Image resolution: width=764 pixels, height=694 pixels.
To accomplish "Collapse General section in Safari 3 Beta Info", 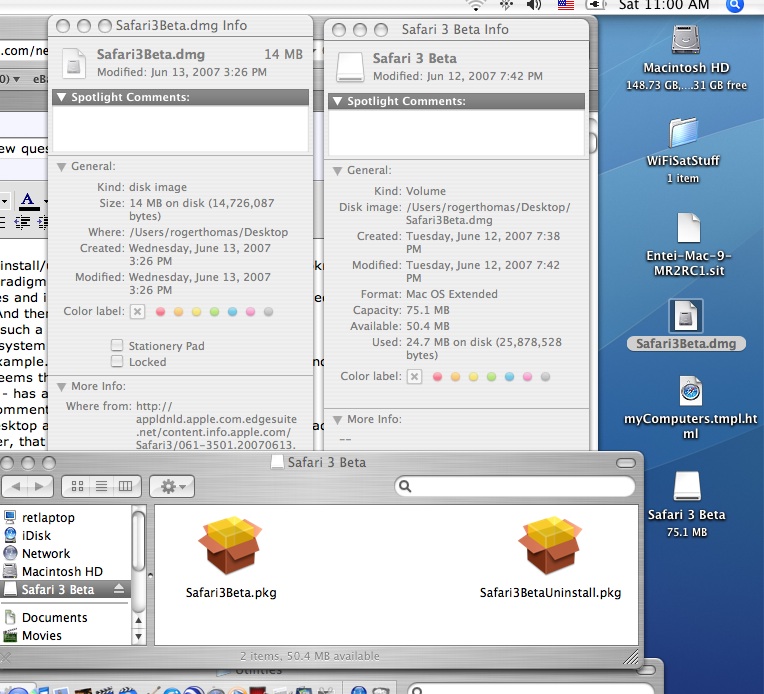I will [x=337, y=171].
